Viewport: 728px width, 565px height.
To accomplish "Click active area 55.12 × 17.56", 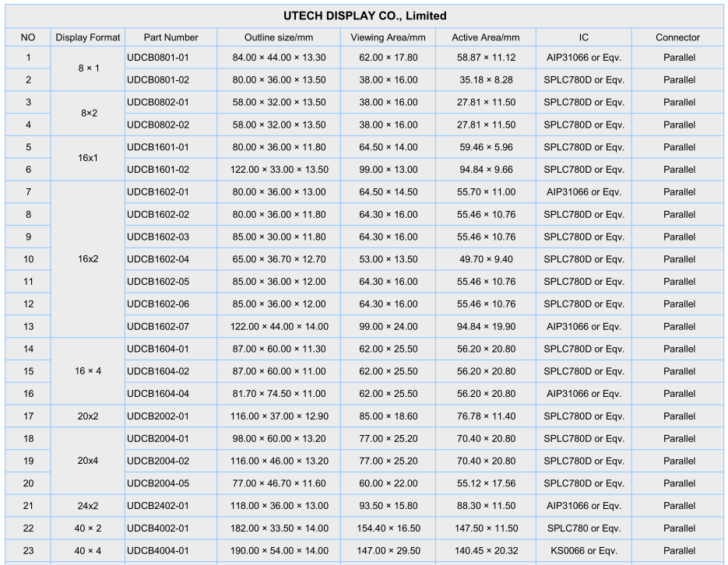I will (486, 483).
